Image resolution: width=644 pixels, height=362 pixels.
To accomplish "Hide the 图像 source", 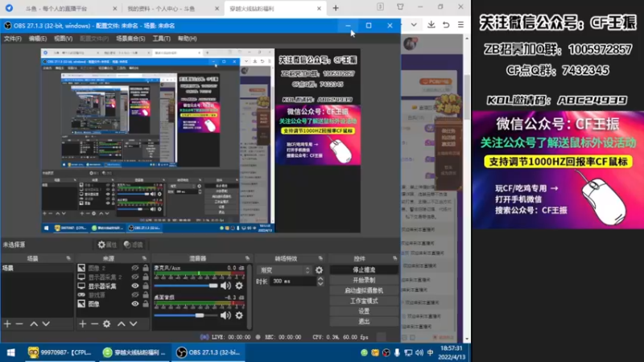I will tap(134, 304).
